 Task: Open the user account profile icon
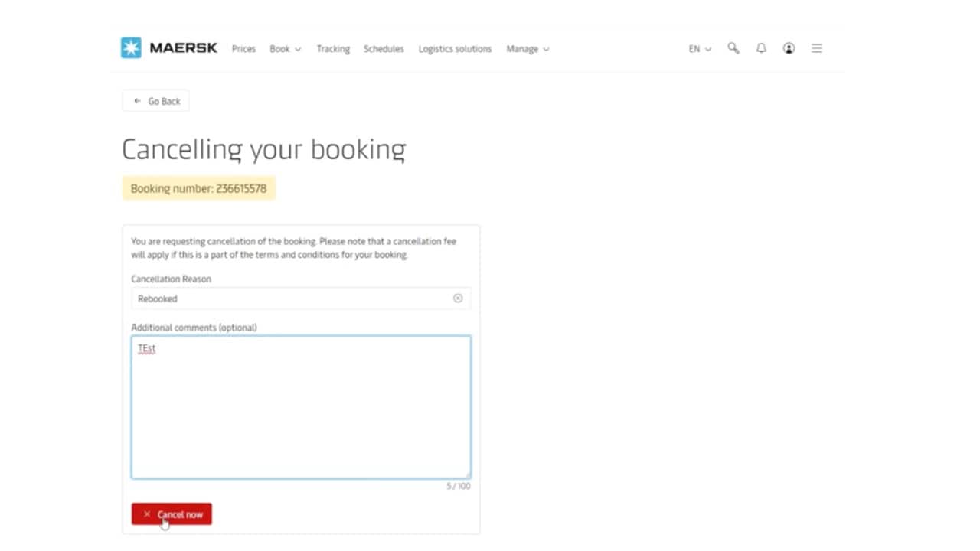pyautogui.click(x=789, y=48)
